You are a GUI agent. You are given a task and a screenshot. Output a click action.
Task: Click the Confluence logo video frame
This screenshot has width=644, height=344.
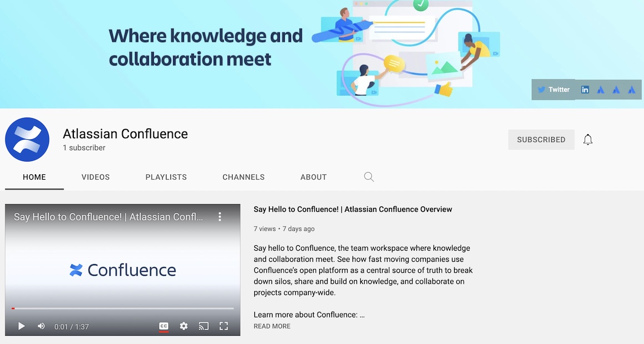(123, 270)
